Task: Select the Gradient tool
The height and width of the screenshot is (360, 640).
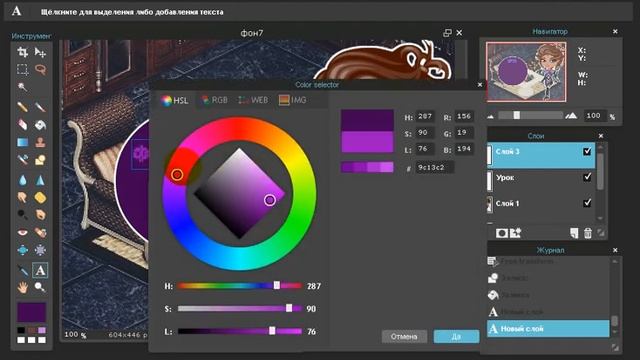Action: click(x=22, y=142)
